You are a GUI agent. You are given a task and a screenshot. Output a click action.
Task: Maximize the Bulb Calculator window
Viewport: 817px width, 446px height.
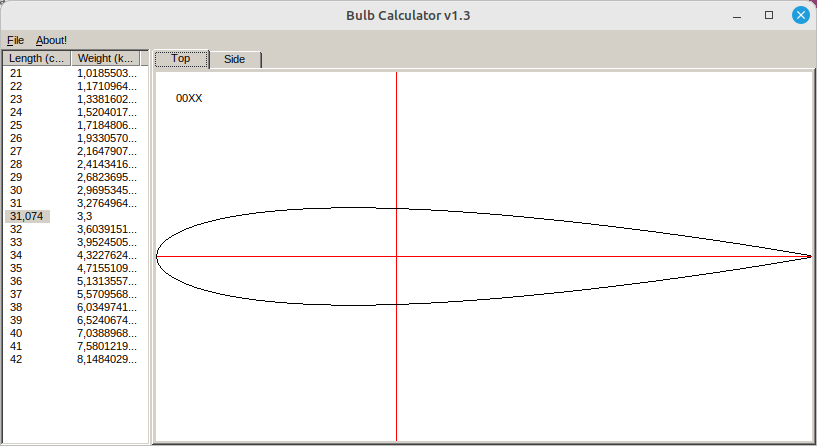(x=769, y=16)
